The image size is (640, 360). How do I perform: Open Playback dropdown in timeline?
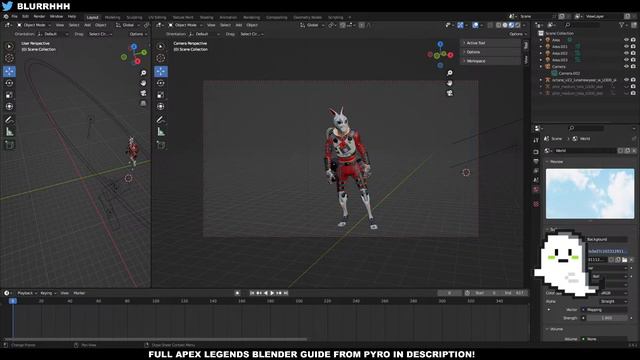point(27,293)
